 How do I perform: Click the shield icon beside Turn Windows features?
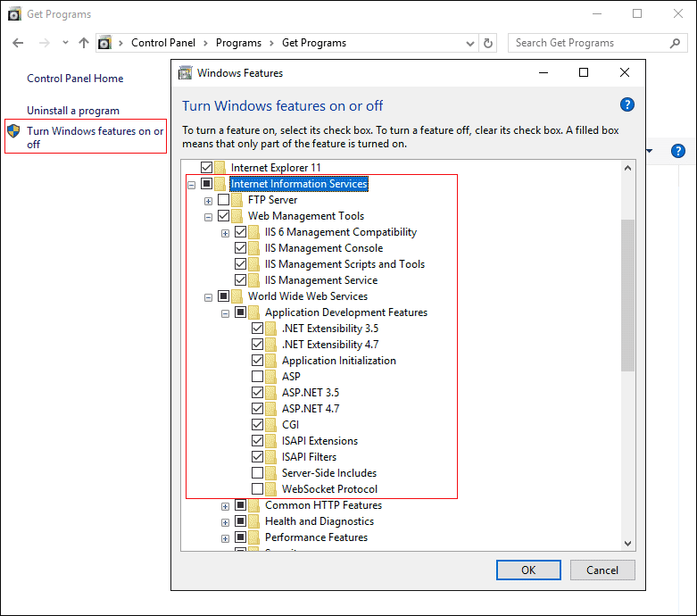13,130
